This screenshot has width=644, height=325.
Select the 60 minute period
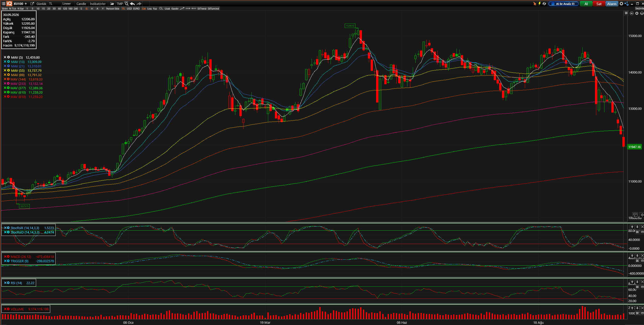click(x=59, y=8)
